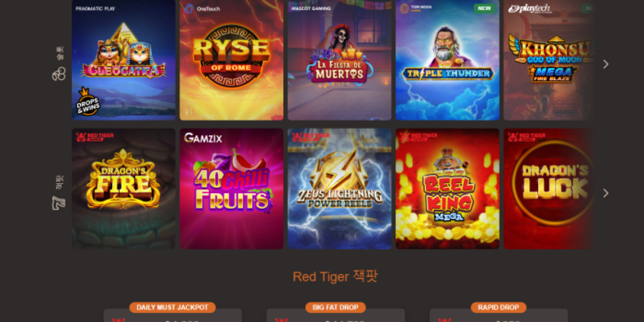Click the NEW badge on Triple Thunder

point(484,9)
